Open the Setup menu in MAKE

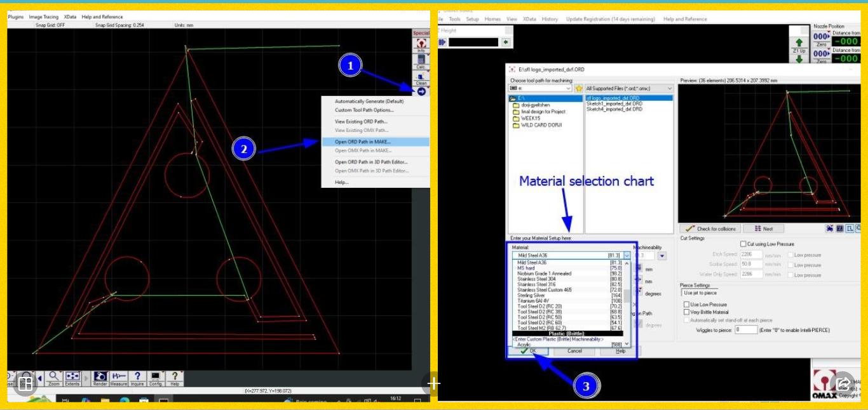pos(472,19)
